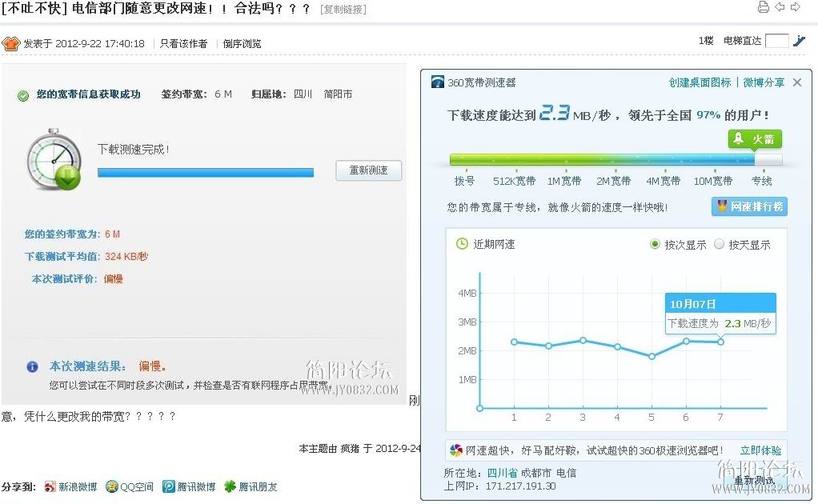Click the 324 KB/秒 average value
The width and height of the screenshot is (818, 504).
click(126, 257)
